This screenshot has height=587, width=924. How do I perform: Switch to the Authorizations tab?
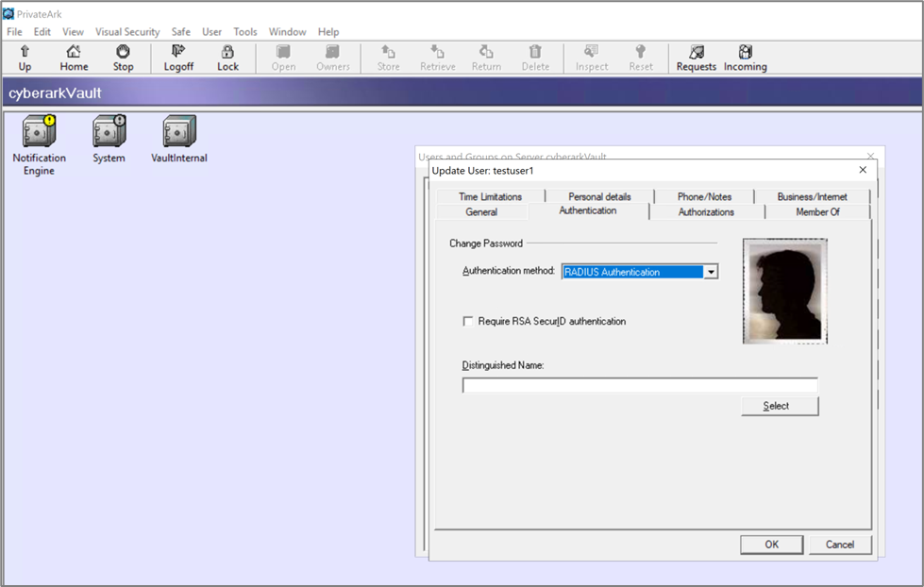706,212
